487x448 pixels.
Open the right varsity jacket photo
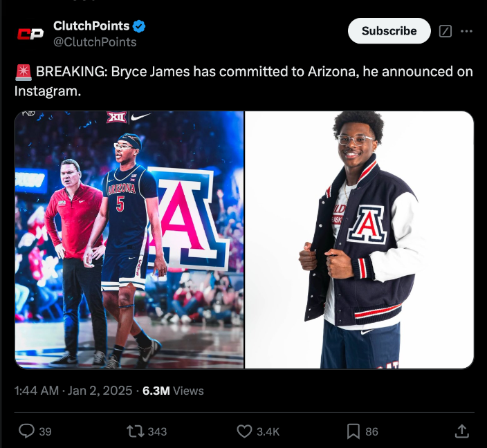click(x=360, y=240)
